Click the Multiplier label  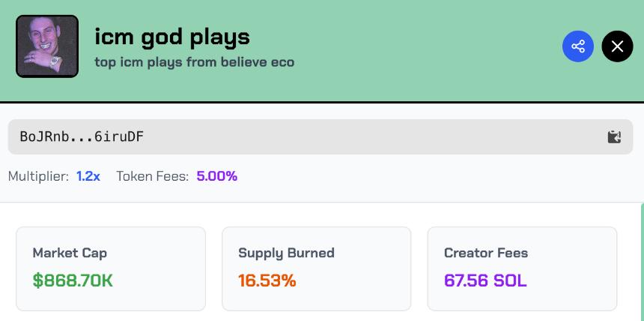(x=38, y=176)
